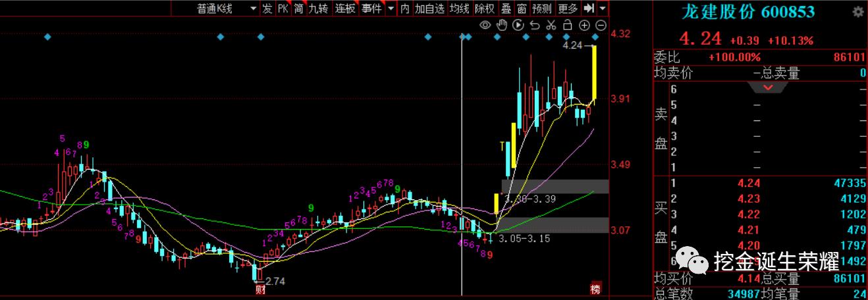
Task: Collapse sell orders with red chevron
Action: point(768,87)
